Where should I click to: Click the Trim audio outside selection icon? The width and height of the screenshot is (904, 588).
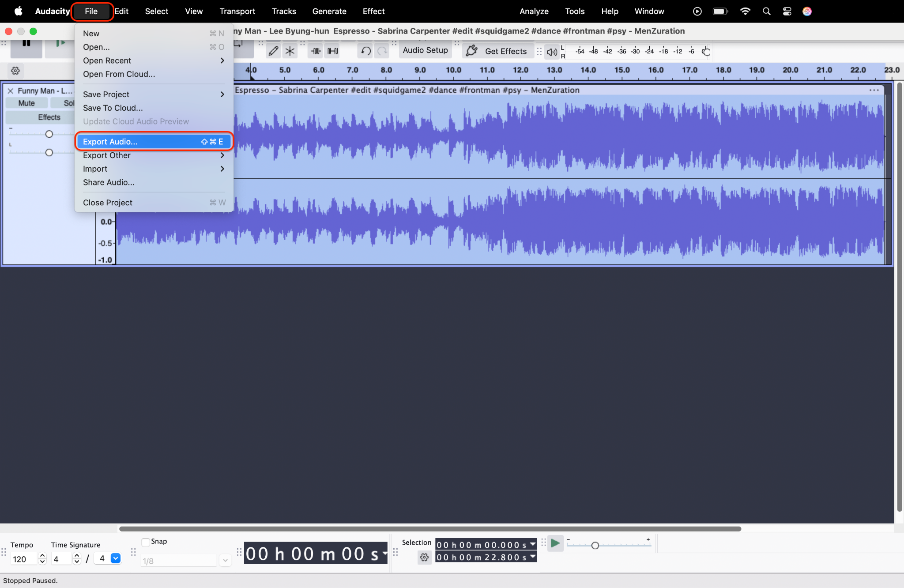[316, 51]
